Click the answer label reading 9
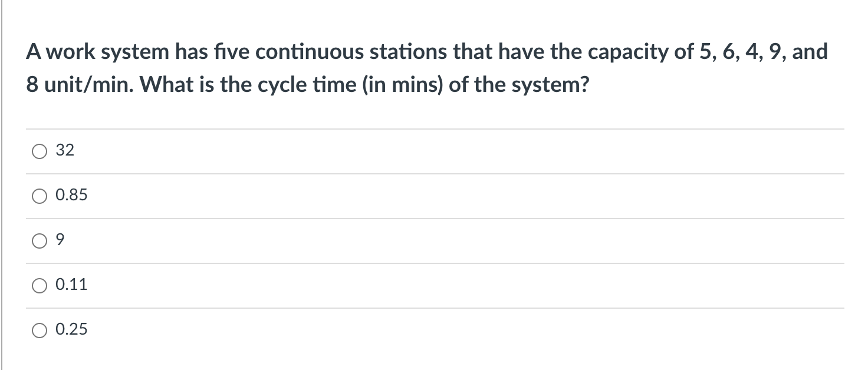The width and height of the screenshot is (868, 370). point(60,240)
